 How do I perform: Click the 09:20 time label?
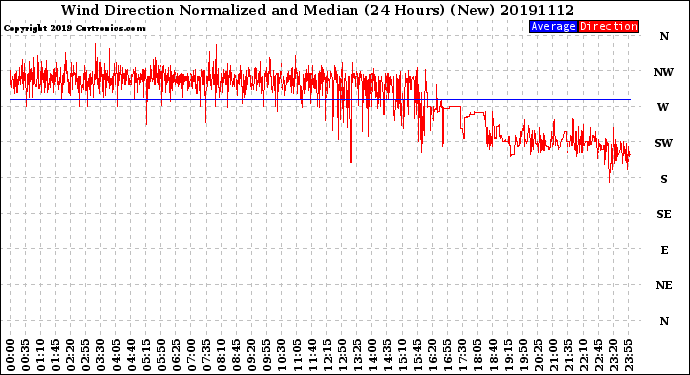(252, 355)
